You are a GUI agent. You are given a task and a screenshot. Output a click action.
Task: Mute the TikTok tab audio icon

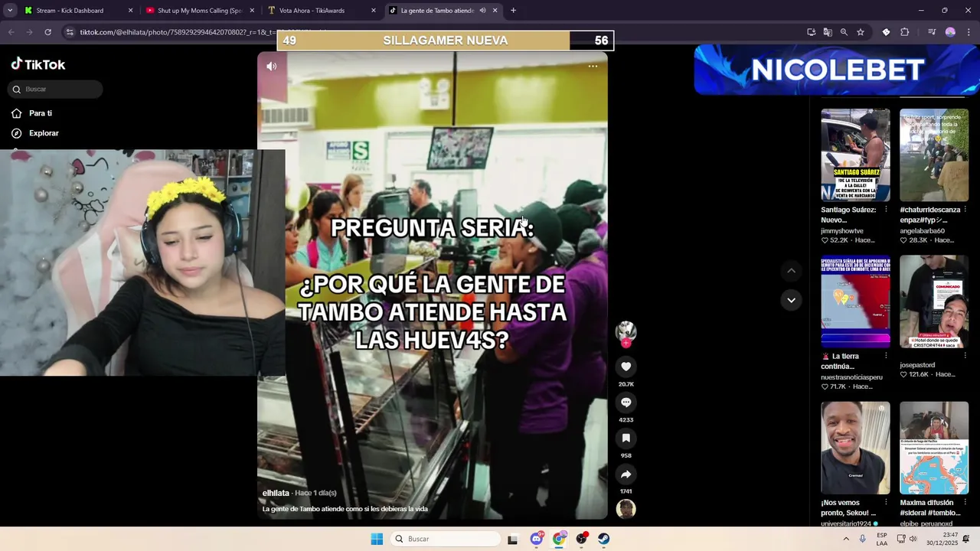point(482,11)
